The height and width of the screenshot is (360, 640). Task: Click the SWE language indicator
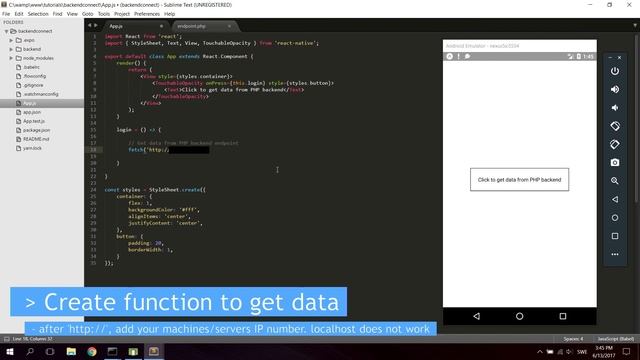(582, 351)
